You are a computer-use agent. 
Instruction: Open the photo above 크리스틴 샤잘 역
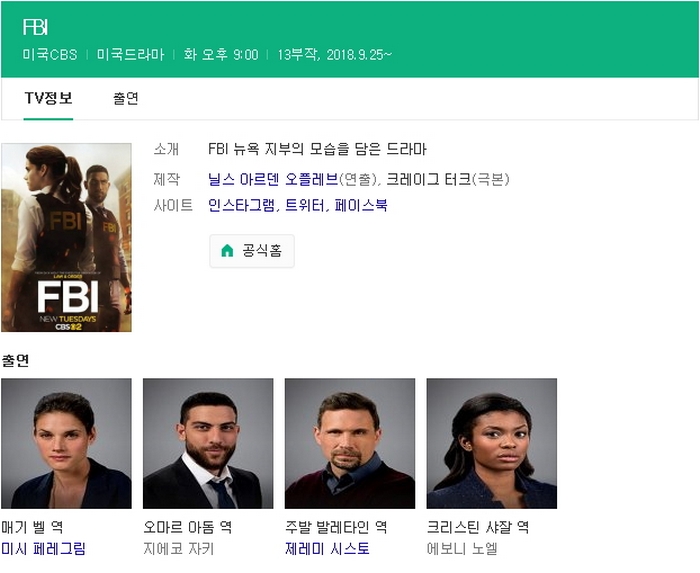492,444
